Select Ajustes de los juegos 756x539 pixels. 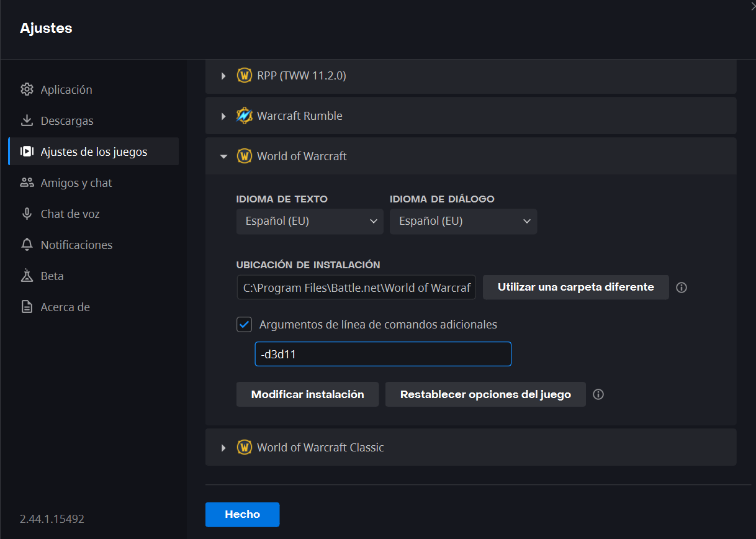pyautogui.click(x=93, y=152)
